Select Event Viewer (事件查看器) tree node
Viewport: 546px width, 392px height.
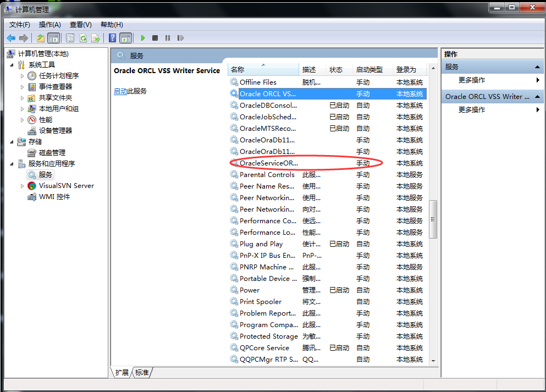click(56, 87)
